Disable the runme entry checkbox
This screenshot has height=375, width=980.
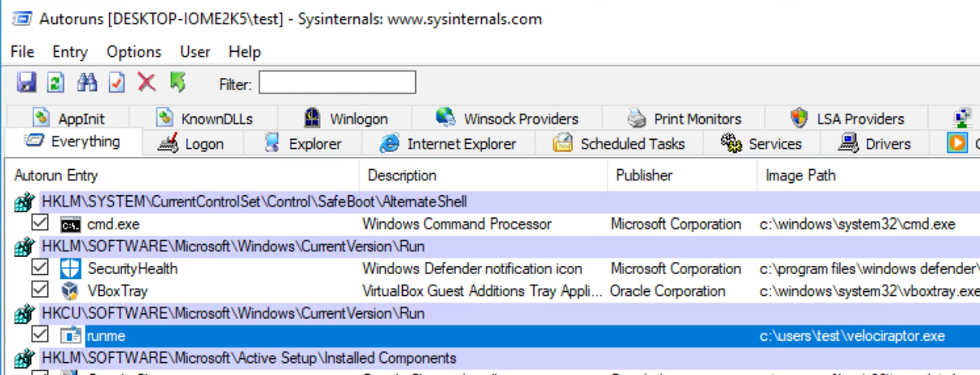point(40,335)
